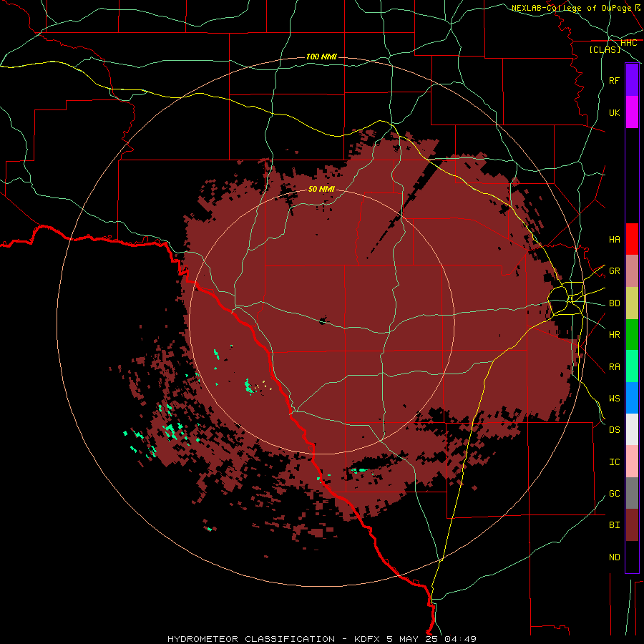Click the WS blue legend swatch
Image resolution: width=644 pixels, height=644 pixels.
tap(632, 398)
